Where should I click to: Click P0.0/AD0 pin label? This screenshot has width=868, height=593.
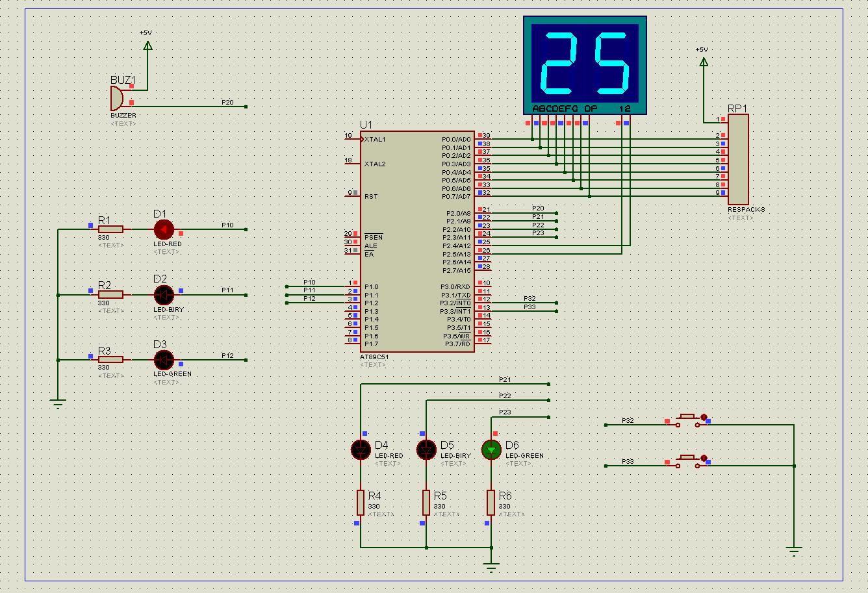[456, 139]
